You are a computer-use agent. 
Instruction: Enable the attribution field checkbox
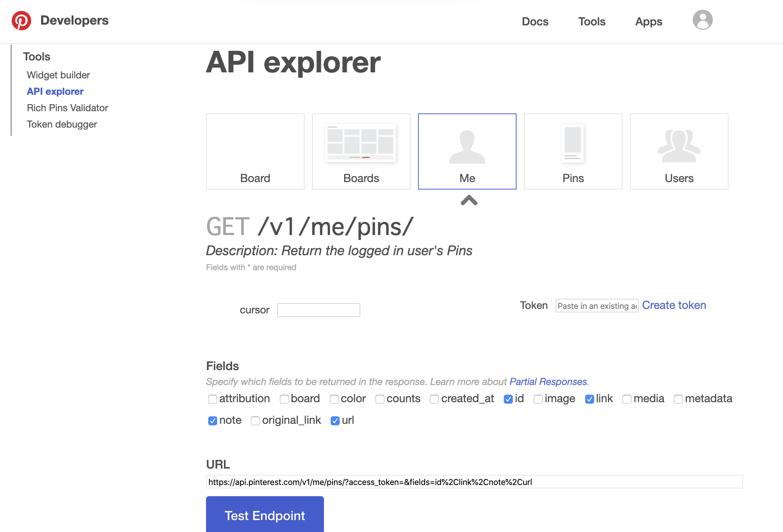click(213, 399)
